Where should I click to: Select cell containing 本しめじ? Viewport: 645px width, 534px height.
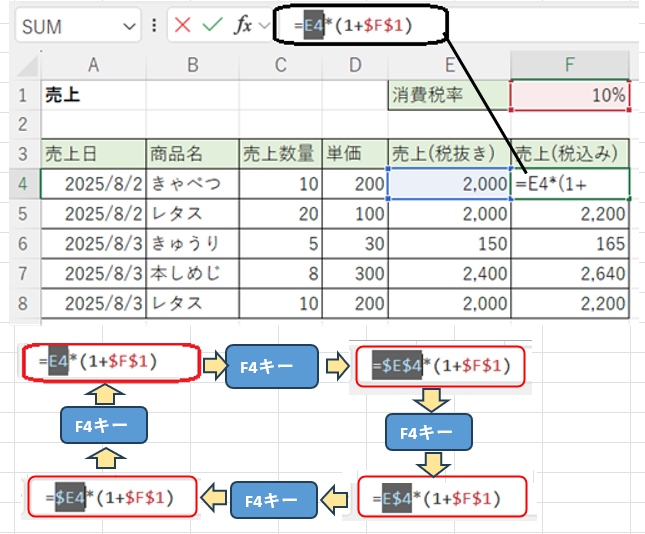(192, 273)
